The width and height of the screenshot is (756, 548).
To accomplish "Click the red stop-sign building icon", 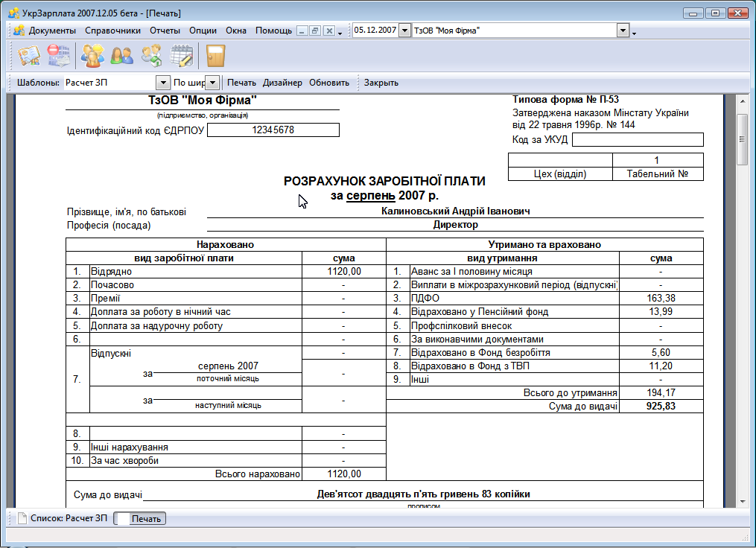I will coord(58,56).
